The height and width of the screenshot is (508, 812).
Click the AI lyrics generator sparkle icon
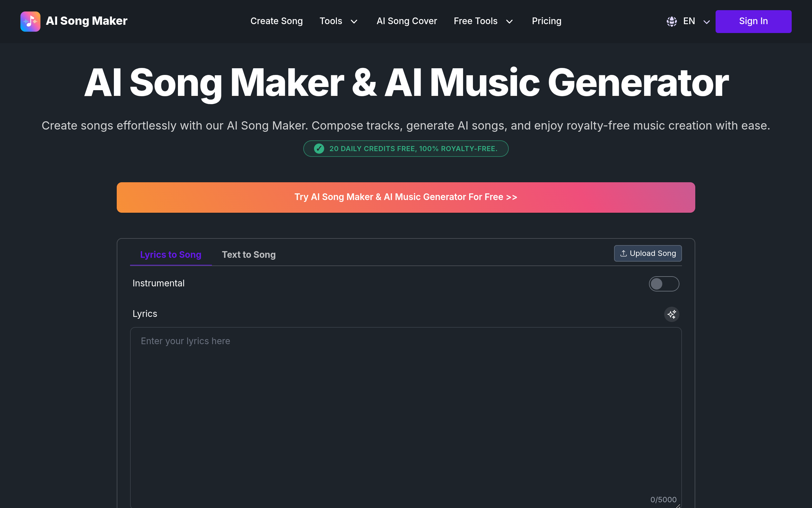click(671, 314)
